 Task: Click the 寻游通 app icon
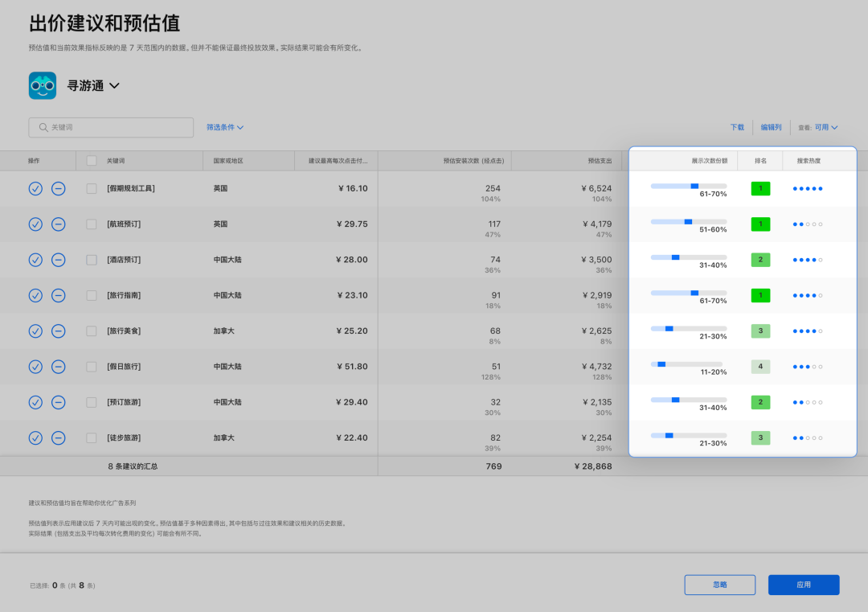pyautogui.click(x=43, y=86)
